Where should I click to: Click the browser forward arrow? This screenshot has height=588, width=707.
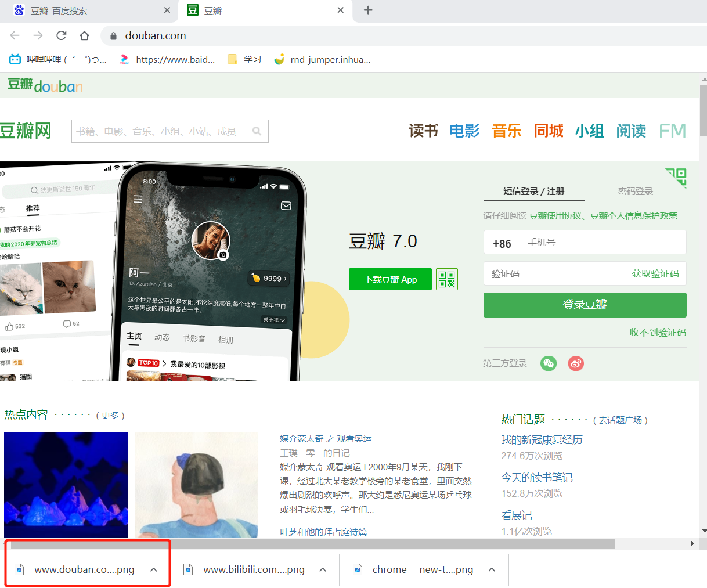click(x=38, y=35)
